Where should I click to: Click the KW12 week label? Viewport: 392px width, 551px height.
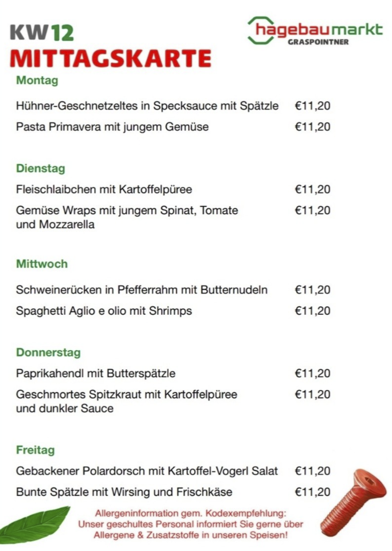coord(42,33)
